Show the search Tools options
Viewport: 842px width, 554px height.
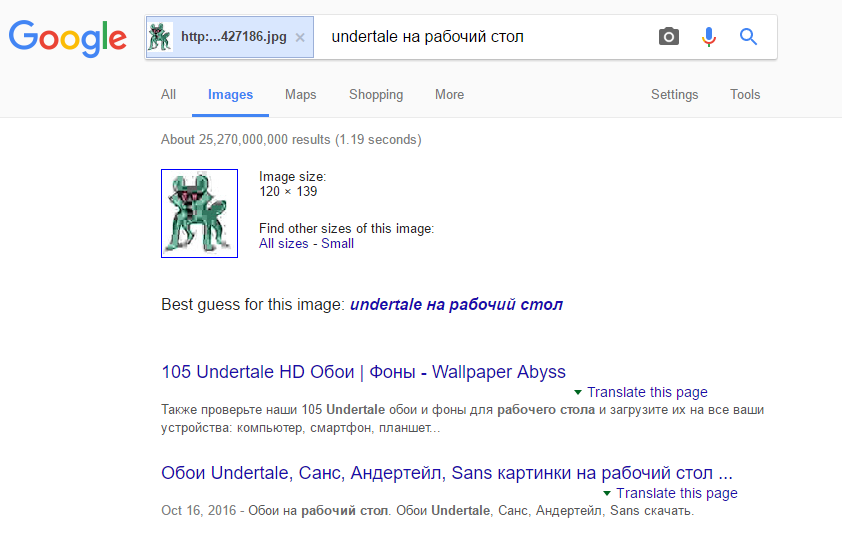click(745, 95)
